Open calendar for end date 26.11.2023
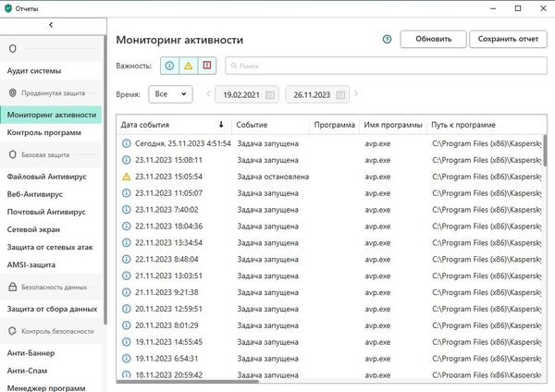This screenshot has width=555, height=392. click(340, 95)
